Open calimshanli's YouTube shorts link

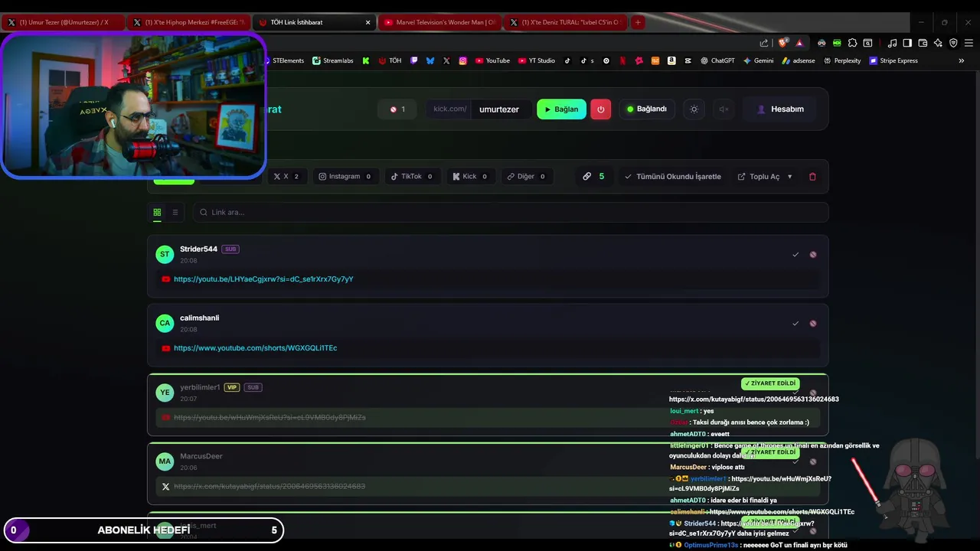coord(255,348)
